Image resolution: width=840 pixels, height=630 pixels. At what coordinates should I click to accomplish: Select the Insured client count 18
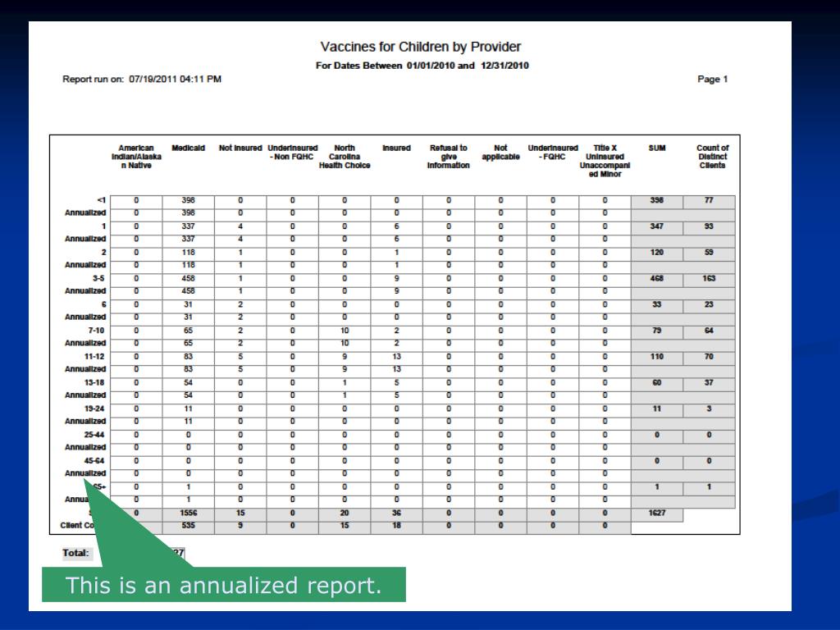click(396, 526)
